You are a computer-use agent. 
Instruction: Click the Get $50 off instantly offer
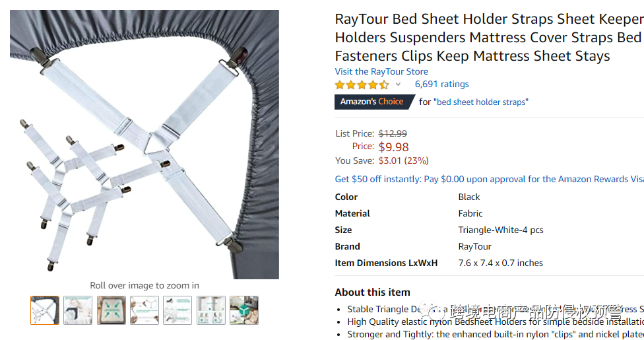click(489, 180)
